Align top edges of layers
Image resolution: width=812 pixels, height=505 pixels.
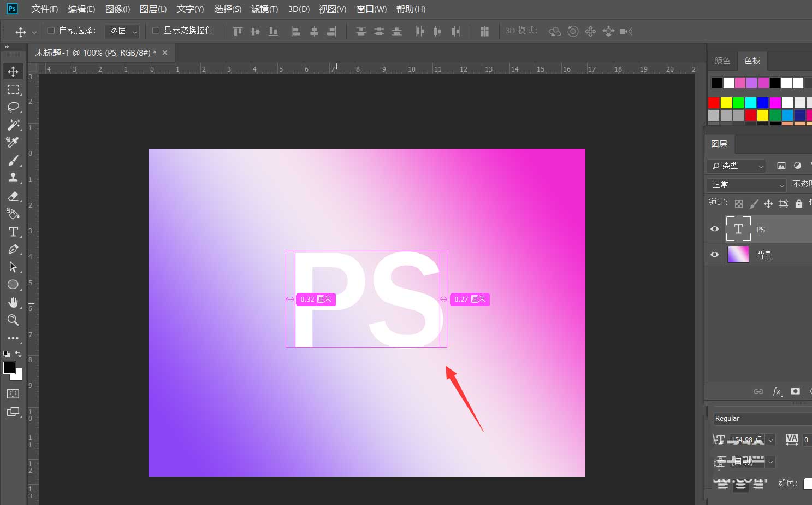238,31
